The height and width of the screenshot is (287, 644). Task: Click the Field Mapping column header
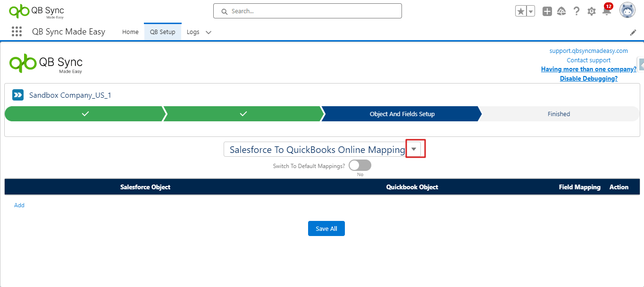580,187
